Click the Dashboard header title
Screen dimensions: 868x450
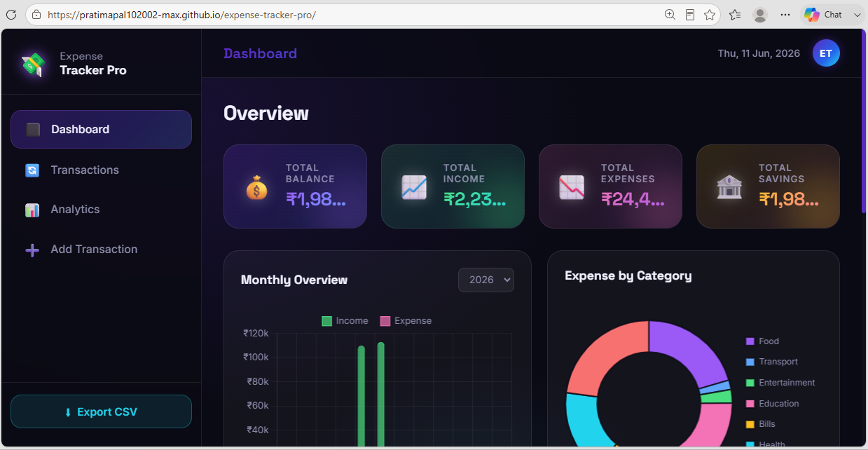(x=260, y=53)
